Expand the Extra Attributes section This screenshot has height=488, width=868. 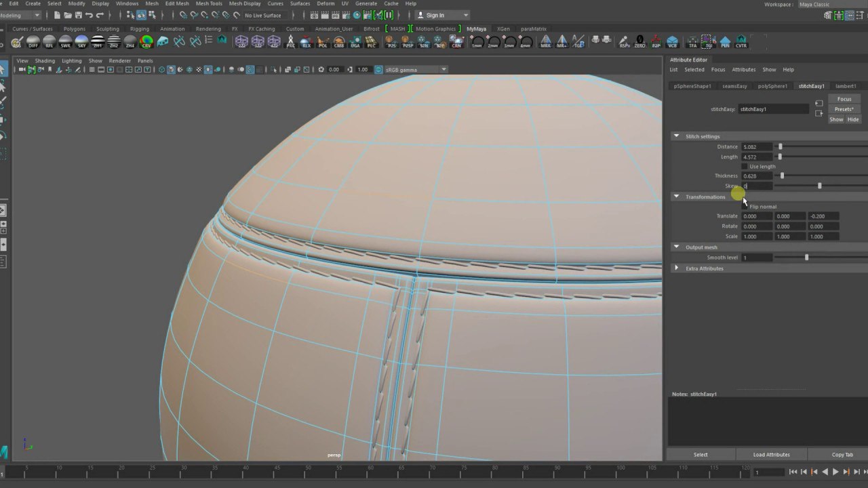pos(676,268)
